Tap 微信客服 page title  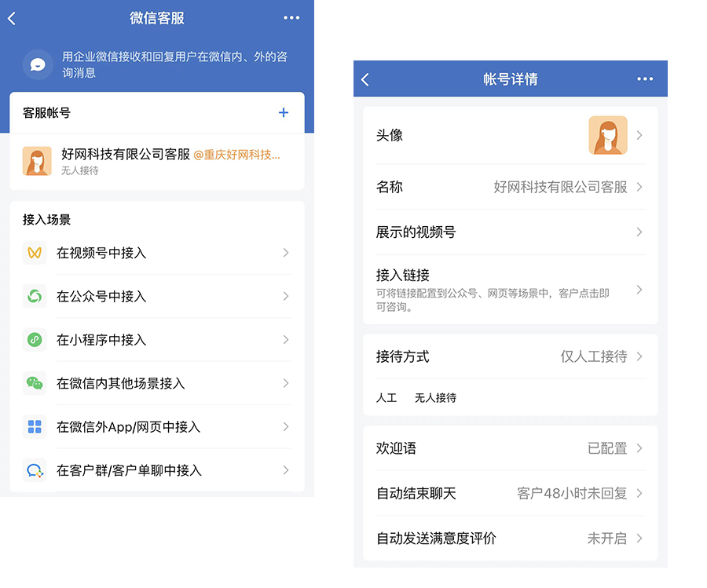click(x=157, y=18)
